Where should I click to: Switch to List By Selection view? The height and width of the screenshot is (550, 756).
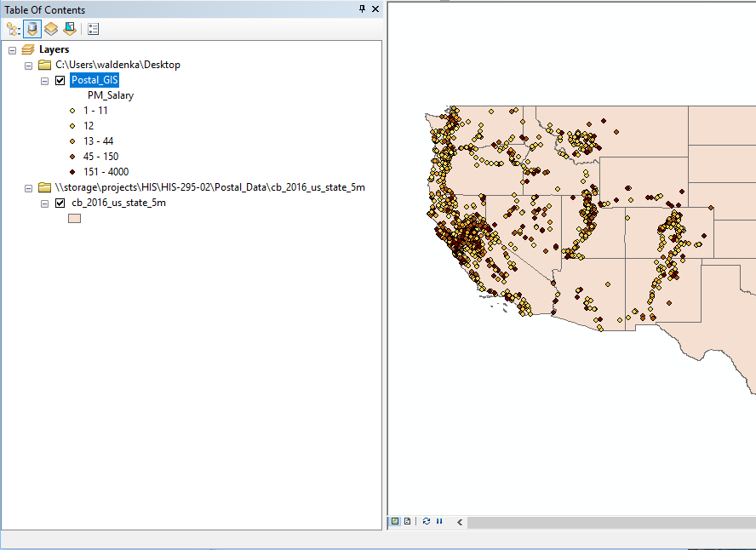pos(69,29)
